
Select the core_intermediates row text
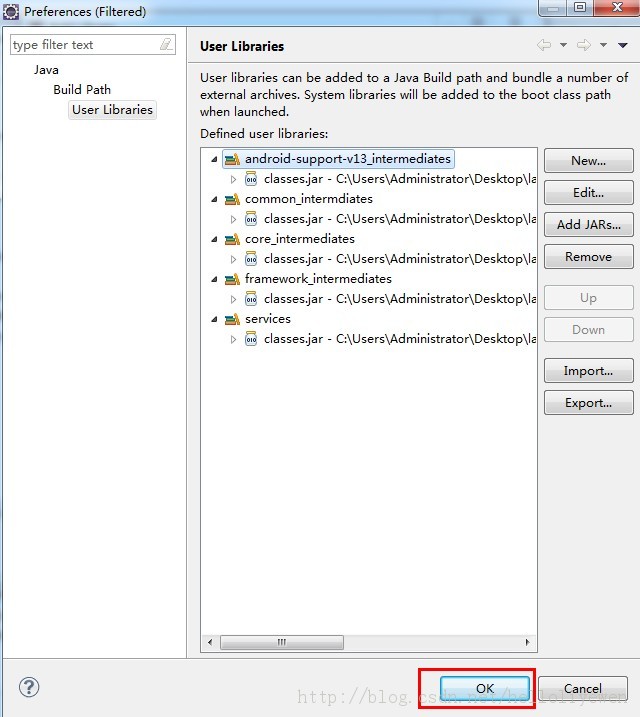coord(300,239)
